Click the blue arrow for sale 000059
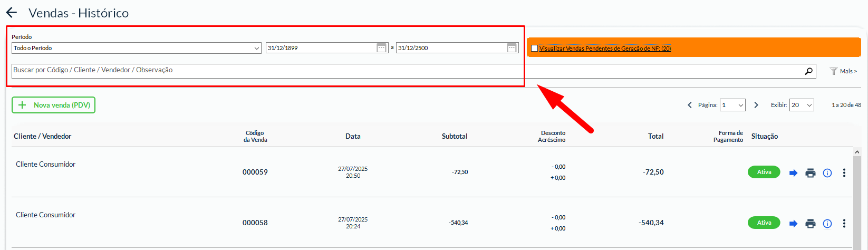868x250 pixels. (793, 173)
